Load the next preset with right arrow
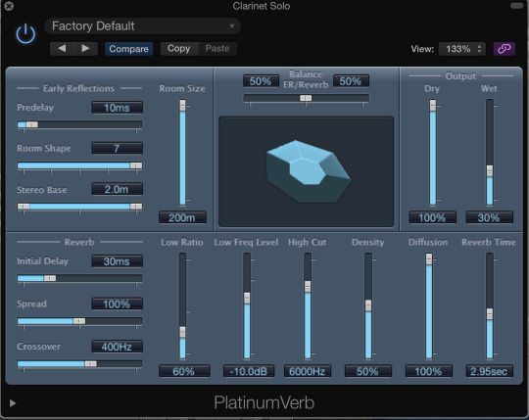This screenshot has height=420, width=529. point(85,49)
